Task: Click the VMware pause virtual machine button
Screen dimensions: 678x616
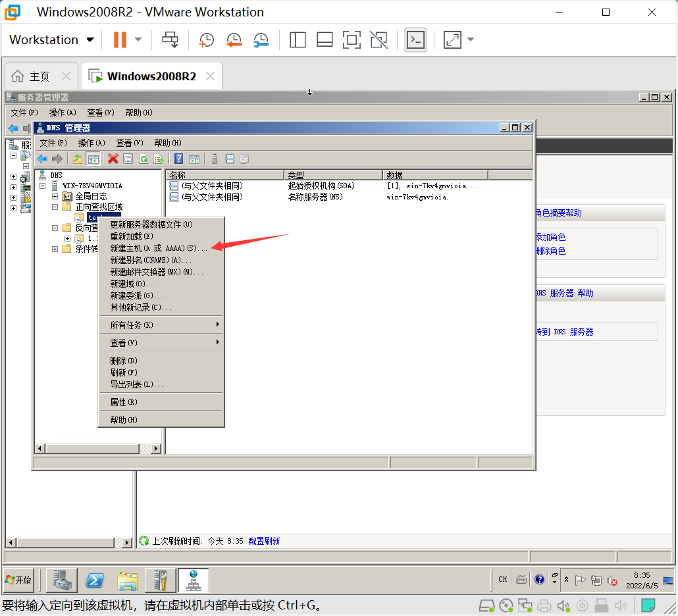Action: click(x=120, y=39)
